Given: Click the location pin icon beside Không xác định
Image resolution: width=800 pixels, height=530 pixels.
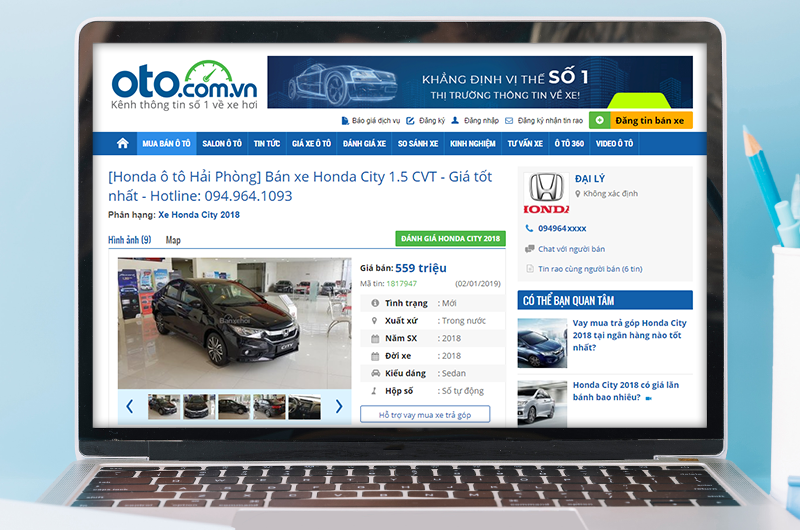Looking at the screenshot, I should 578,194.
